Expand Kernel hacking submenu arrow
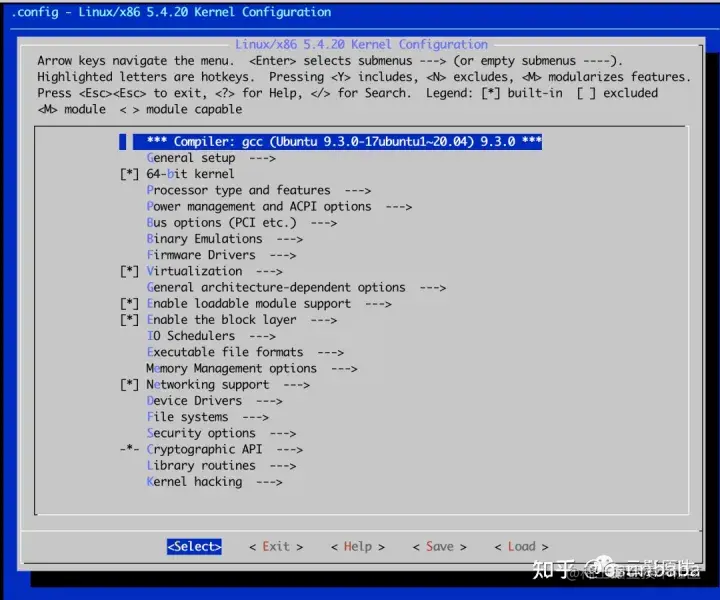Screen dimensions: 720x600 [x=269, y=482]
